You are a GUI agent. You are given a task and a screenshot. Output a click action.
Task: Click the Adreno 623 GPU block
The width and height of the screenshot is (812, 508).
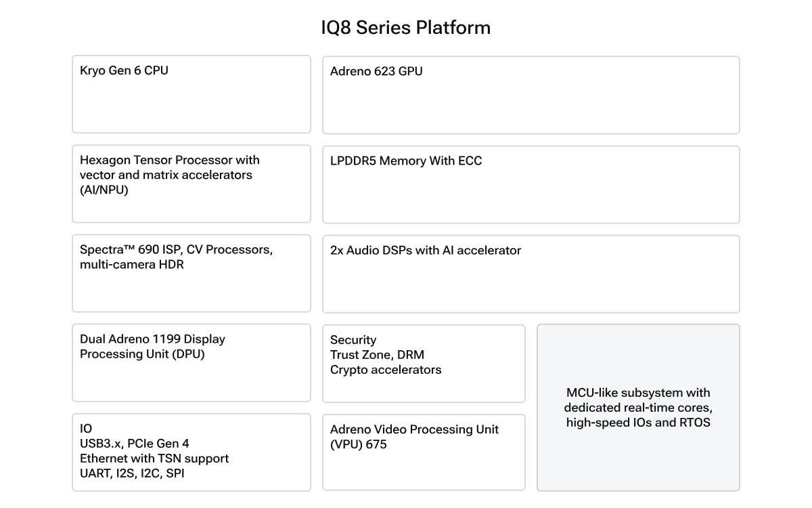point(531,95)
